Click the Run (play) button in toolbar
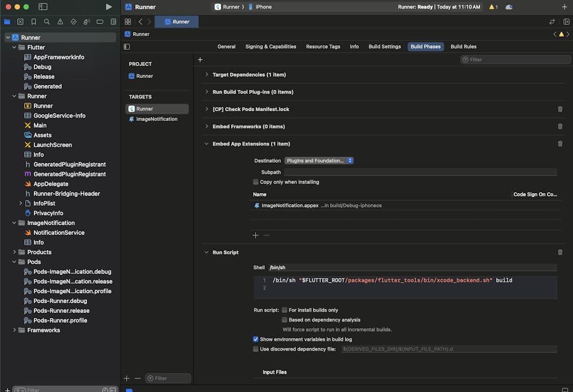Image resolution: width=573 pixels, height=392 pixels. pyautogui.click(x=109, y=7)
